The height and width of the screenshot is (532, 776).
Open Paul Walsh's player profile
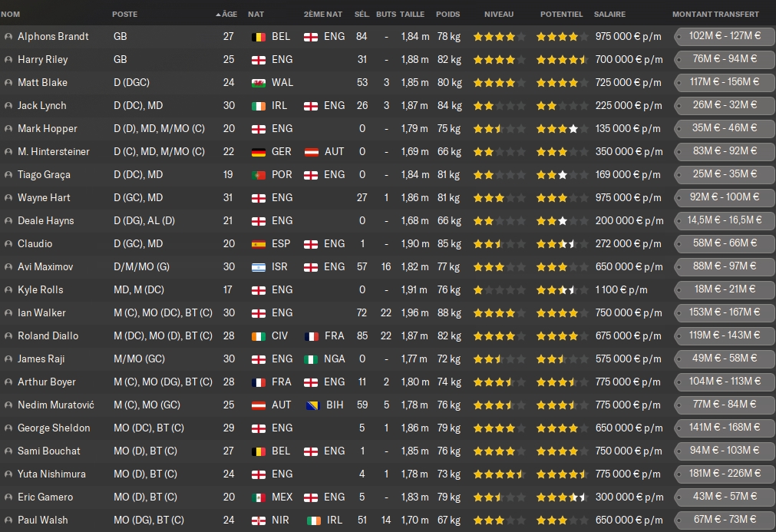click(43, 520)
